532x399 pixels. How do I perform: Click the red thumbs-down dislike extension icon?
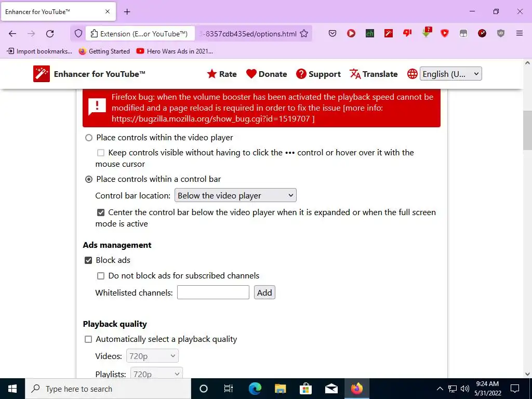click(x=407, y=33)
